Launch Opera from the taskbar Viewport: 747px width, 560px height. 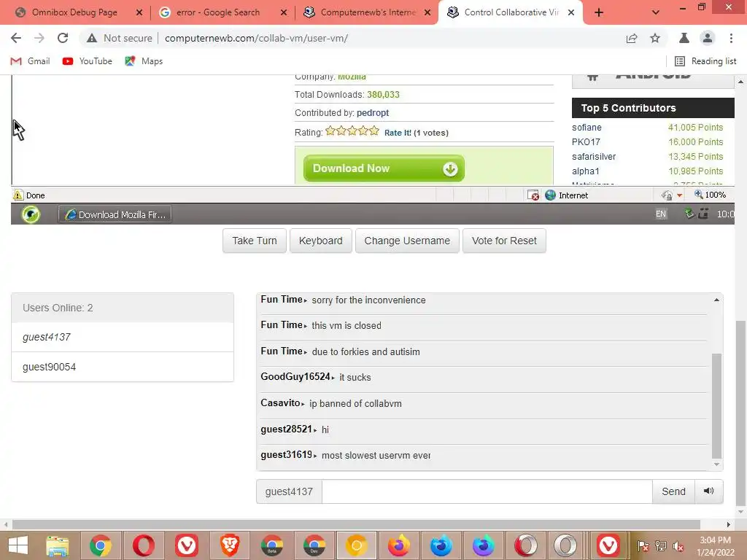pyautogui.click(x=144, y=545)
